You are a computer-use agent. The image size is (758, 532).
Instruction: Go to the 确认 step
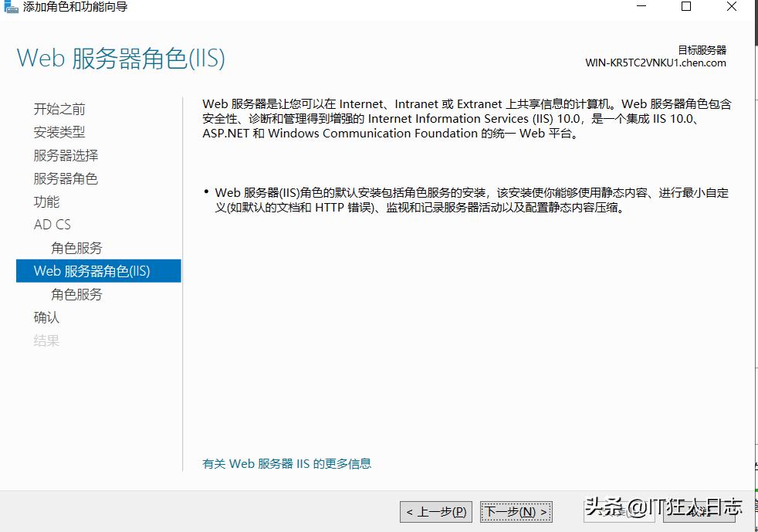point(46,318)
